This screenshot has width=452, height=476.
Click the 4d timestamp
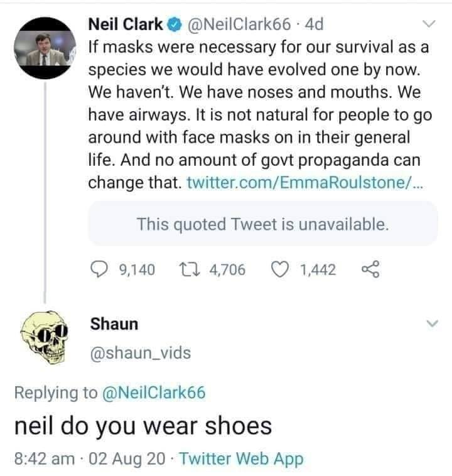click(x=314, y=24)
